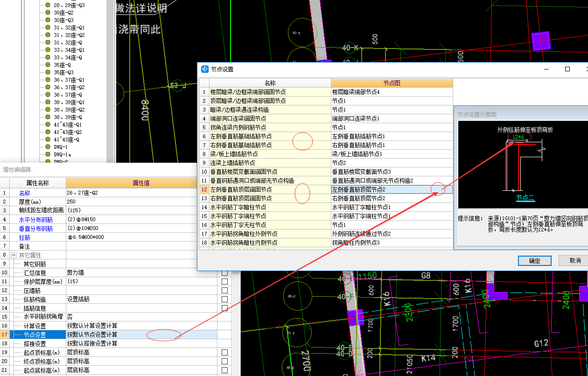Click the 属性名称 column header
588x376 pixels.
[x=37, y=183]
